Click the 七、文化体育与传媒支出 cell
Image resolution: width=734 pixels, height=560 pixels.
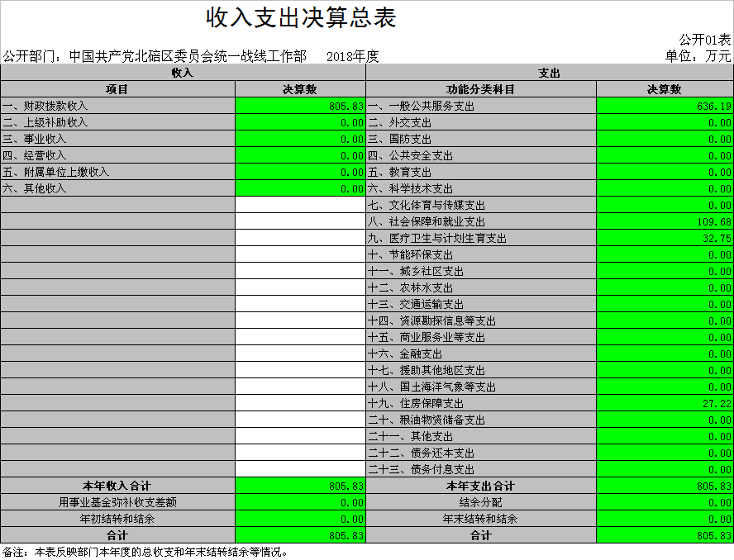click(x=481, y=205)
